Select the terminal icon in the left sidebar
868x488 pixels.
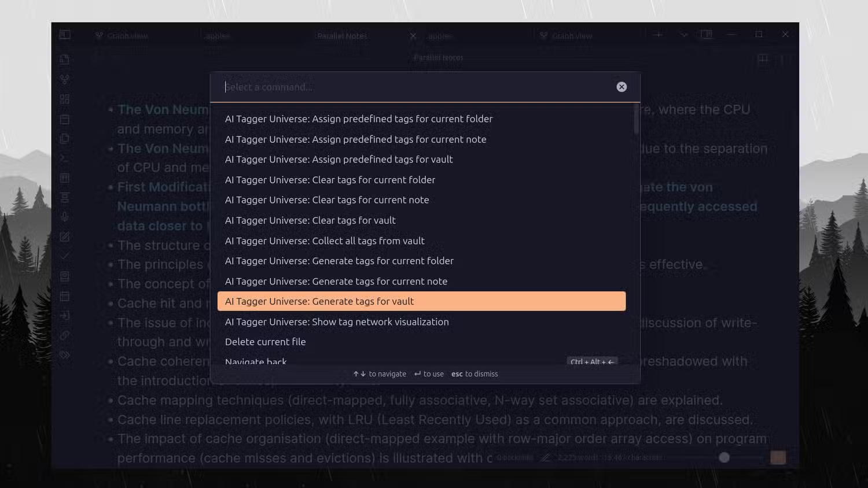click(x=64, y=158)
